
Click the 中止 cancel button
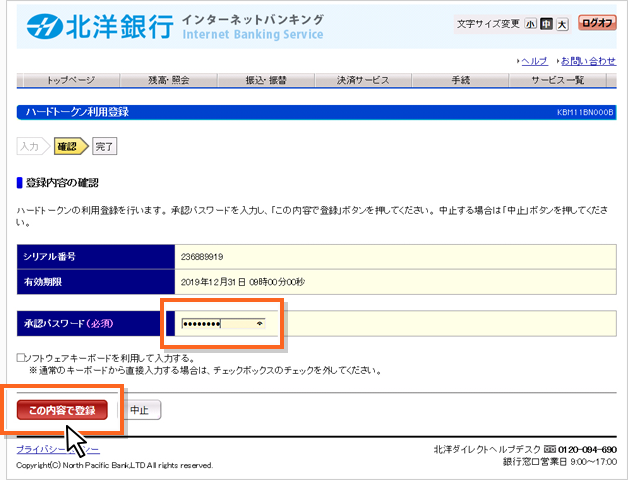(x=139, y=410)
